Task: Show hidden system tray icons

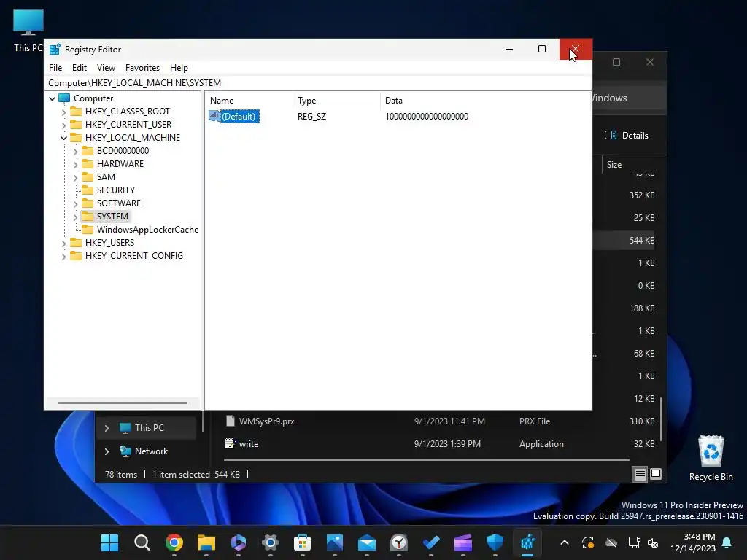Action: (565, 542)
